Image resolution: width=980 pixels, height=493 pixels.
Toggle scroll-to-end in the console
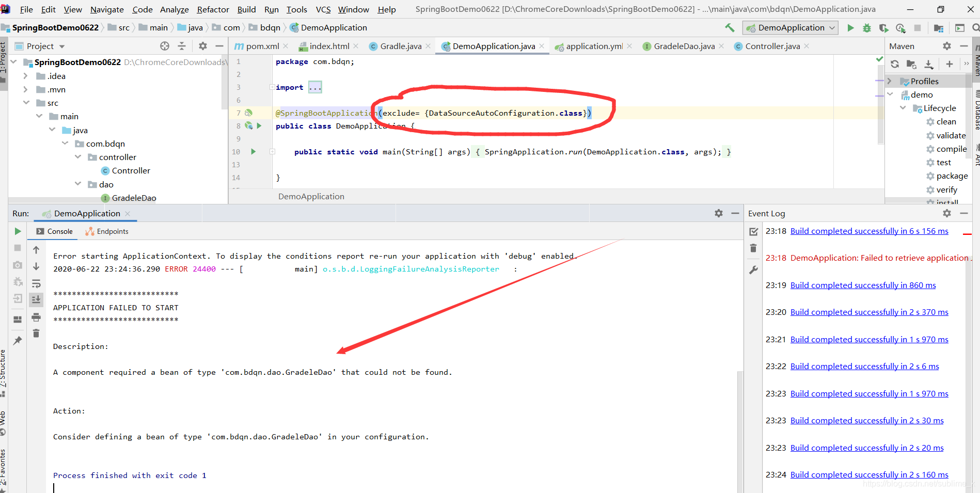point(36,299)
